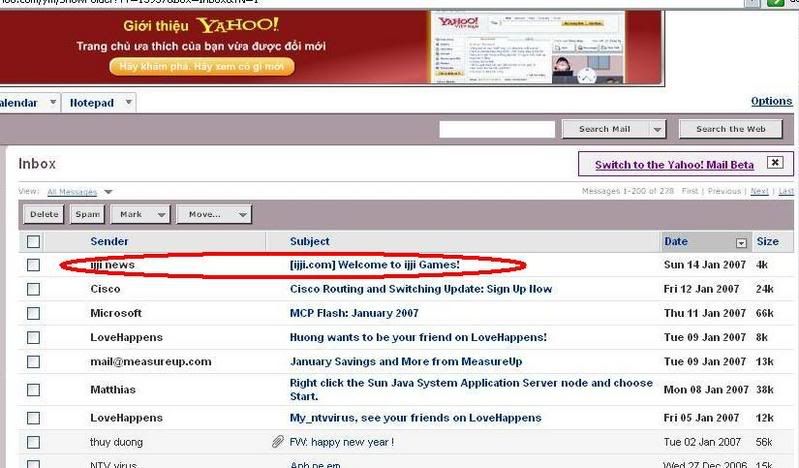Check the ijji news message checkbox
The height and width of the screenshot is (468, 799).
coord(33,265)
